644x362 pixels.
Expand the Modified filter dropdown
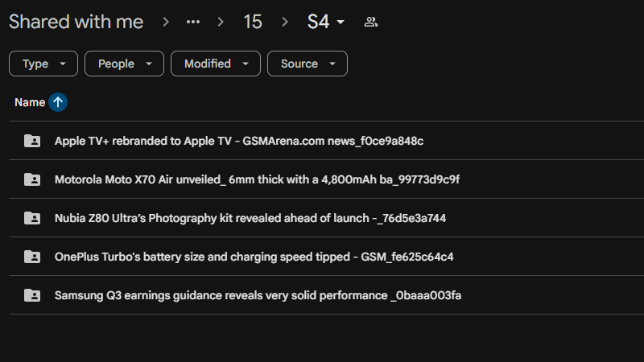point(215,64)
